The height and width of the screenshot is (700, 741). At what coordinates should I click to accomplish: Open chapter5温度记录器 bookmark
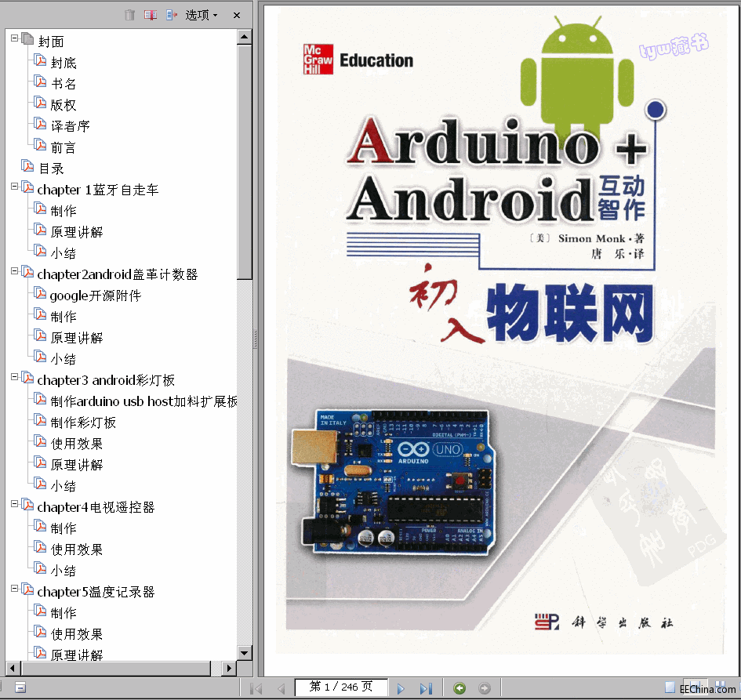[96, 592]
